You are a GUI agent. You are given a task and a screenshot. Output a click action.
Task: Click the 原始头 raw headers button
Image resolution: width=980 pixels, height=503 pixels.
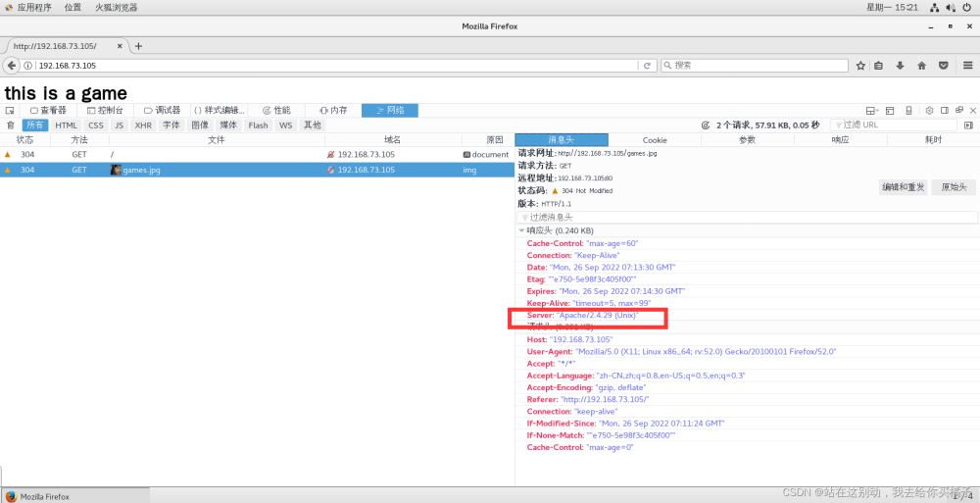click(x=954, y=186)
